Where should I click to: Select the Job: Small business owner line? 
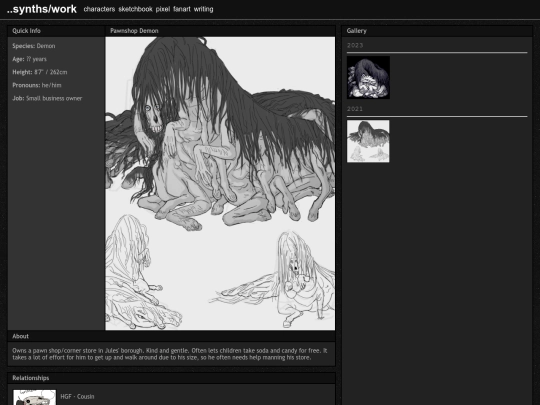pyautogui.click(x=47, y=98)
